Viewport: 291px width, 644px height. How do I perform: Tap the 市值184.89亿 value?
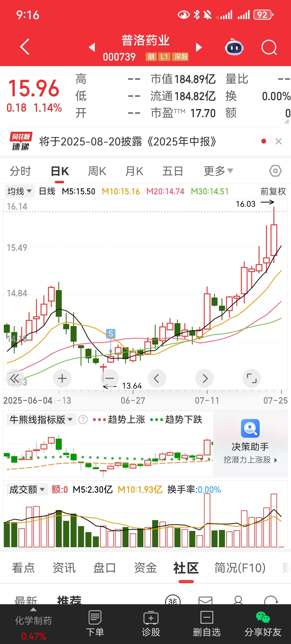point(183,79)
